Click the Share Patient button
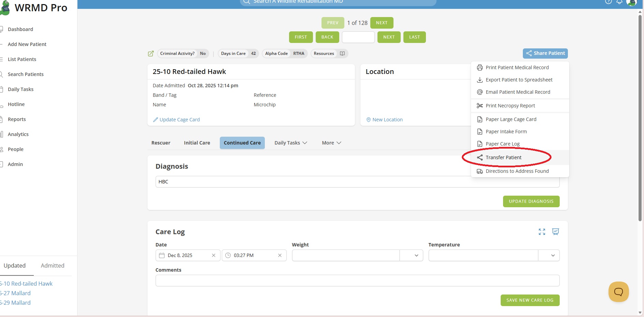Image resolution: width=644 pixels, height=317 pixels. click(x=545, y=53)
